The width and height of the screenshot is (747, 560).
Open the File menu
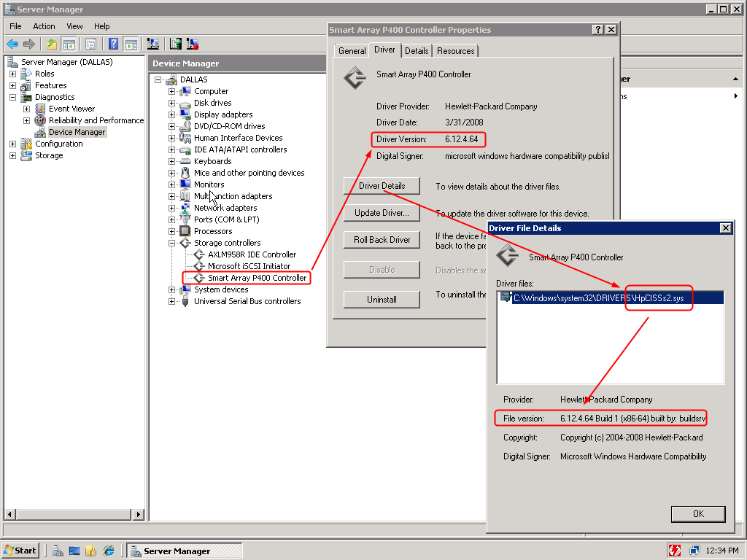pyautogui.click(x=16, y=26)
